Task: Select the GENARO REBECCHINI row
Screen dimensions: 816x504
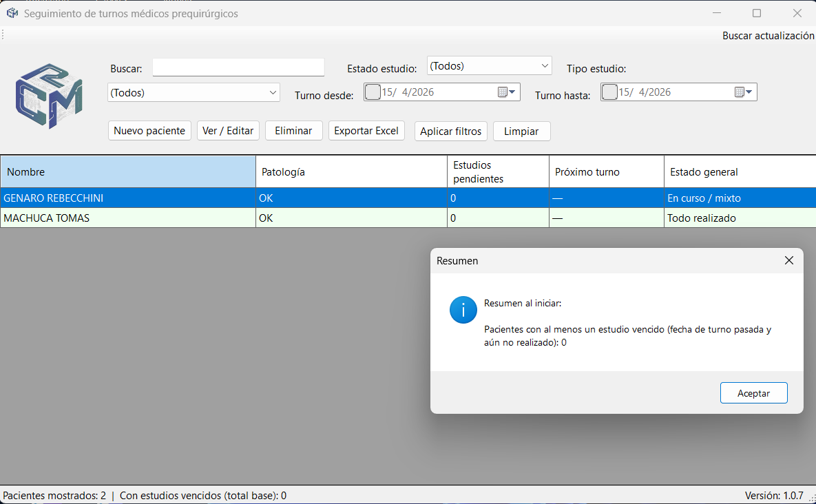Action: 408,198
